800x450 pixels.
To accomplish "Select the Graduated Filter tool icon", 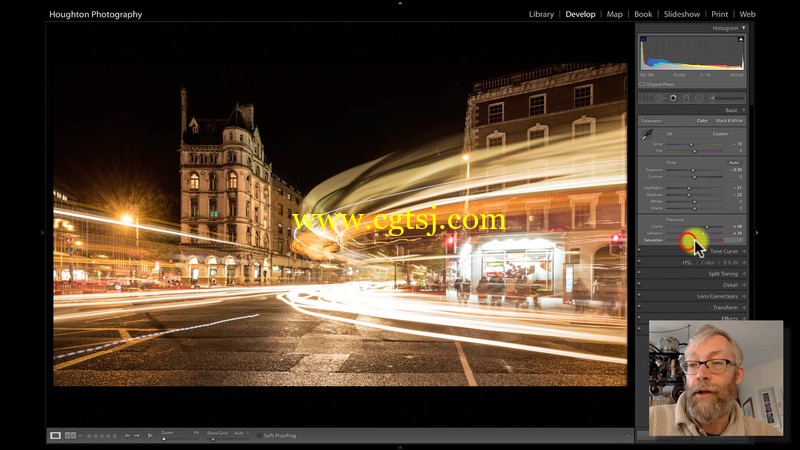I will point(686,98).
